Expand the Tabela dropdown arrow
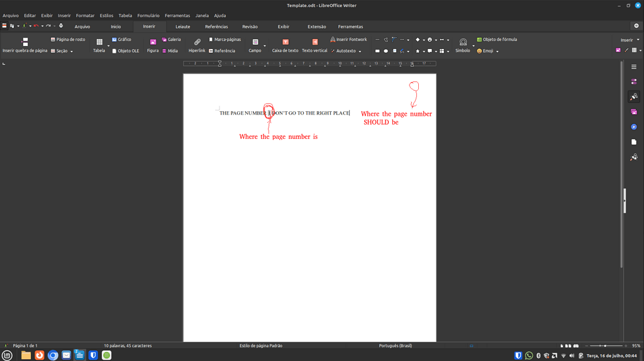Viewport: 644px width, 361px height. (x=108, y=46)
